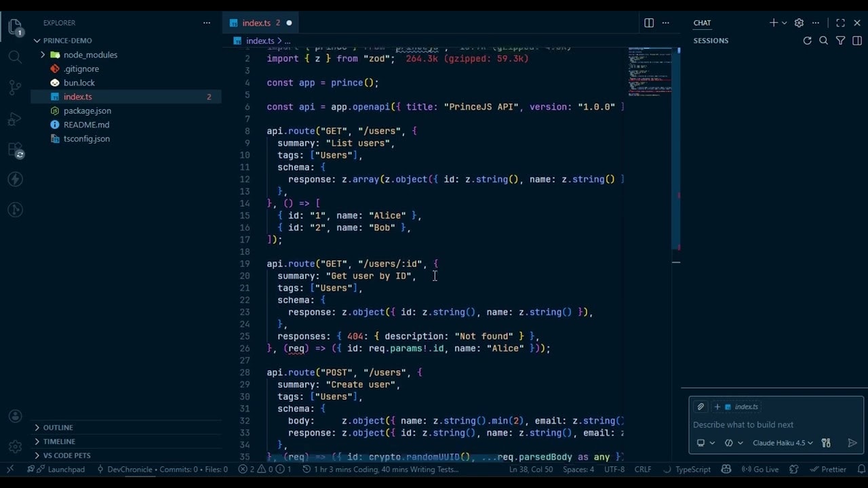Open the status bar notifications bell
The width and height of the screenshot is (868, 488).
pos(860,469)
